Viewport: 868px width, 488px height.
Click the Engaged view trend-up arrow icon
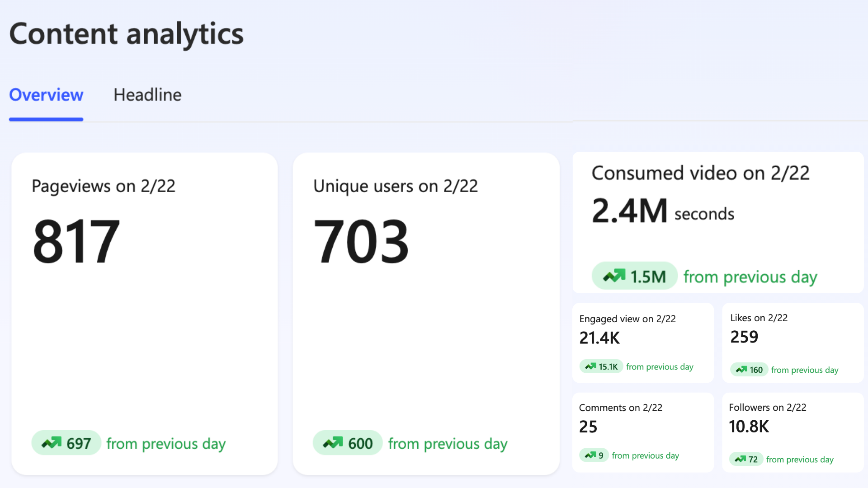click(x=590, y=366)
